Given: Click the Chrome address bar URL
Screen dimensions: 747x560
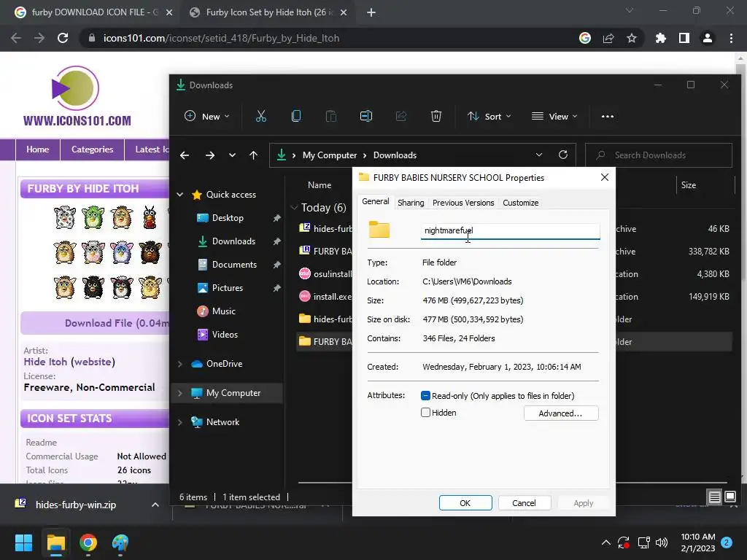Looking at the screenshot, I should (x=221, y=38).
